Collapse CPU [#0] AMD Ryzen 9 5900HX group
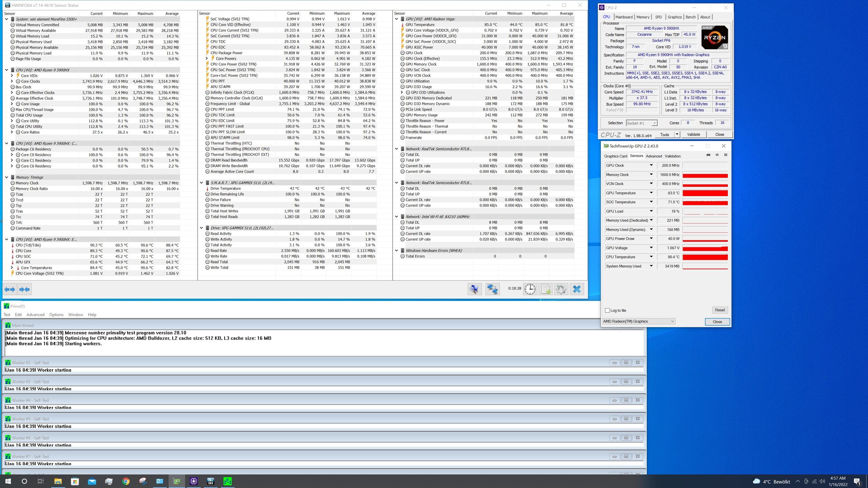 point(6,70)
